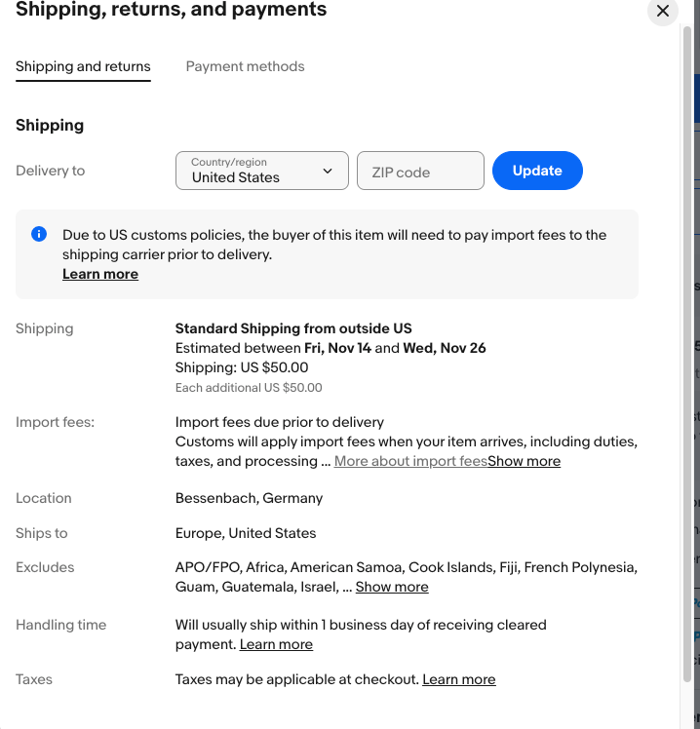Select the Shipping and returns tab
Viewport: 700px width, 729px height.
coord(83,66)
